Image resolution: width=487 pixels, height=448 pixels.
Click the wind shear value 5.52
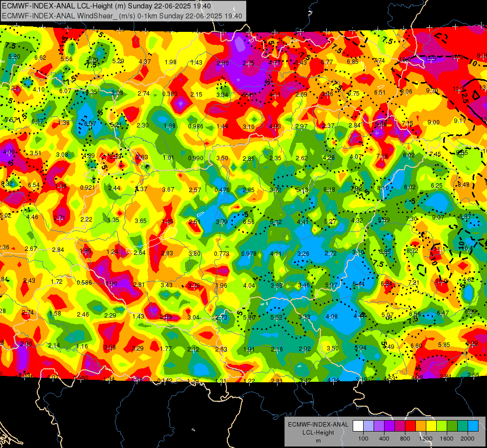tap(277, 318)
